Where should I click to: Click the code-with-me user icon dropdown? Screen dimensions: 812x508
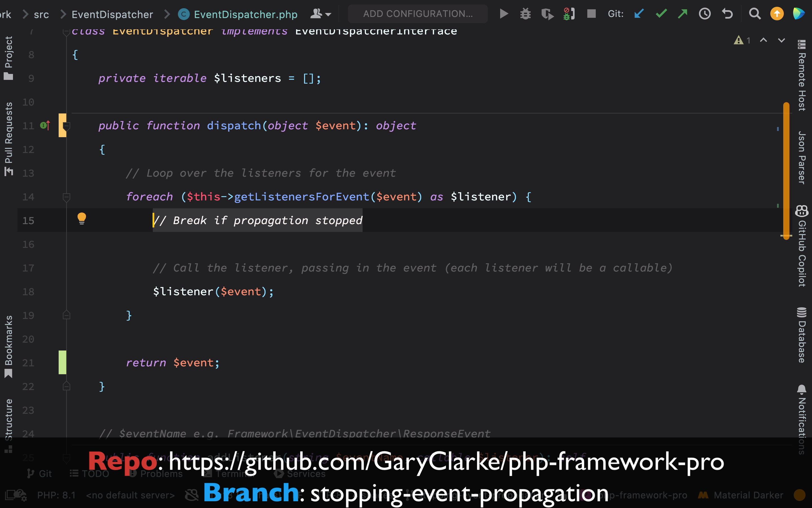[x=321, y=14]
